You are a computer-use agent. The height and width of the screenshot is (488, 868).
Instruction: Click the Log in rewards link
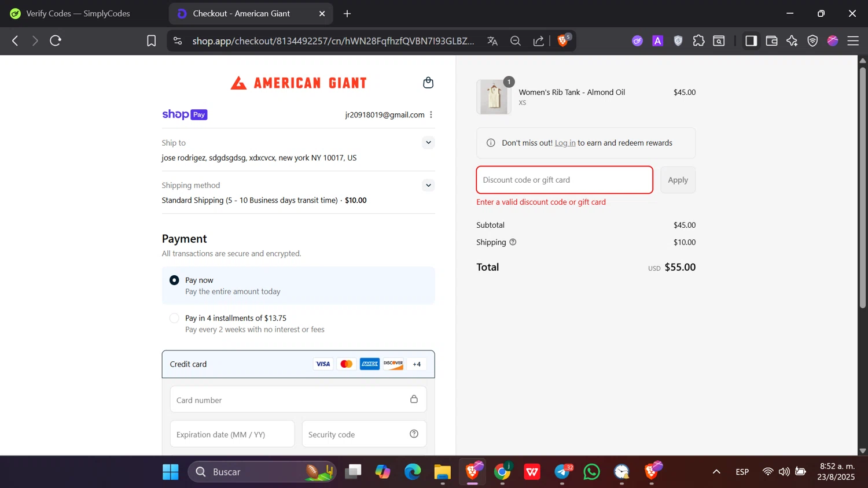click(565, 143)
